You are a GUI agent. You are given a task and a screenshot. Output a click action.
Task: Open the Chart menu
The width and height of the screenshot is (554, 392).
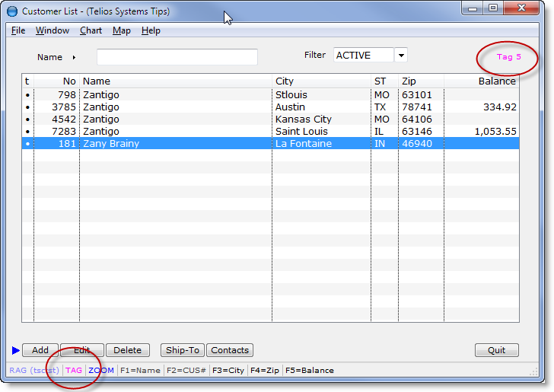pos(91,30)
